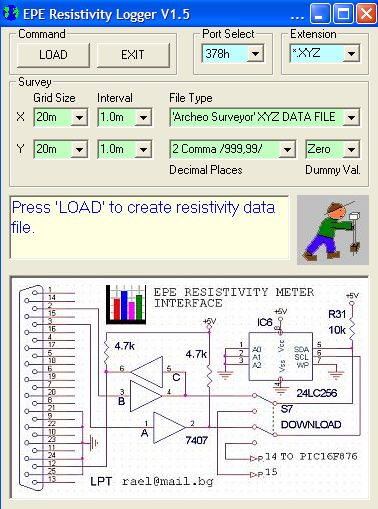The height and width of the screenshot is (509, 378).
Task: Minimize the Resistivity Logger window
Action: [x=319, y=14]
